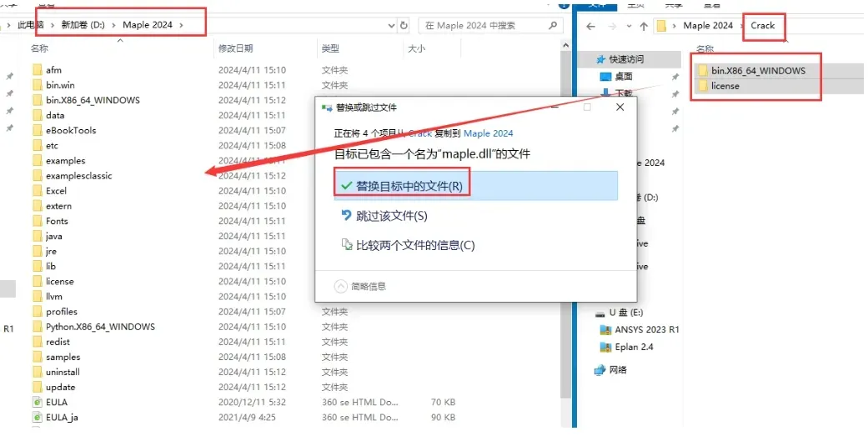This screenshot has width=868, height=441.
Task: Select the examplesclassic folder
Action: (x=78, y=175)
